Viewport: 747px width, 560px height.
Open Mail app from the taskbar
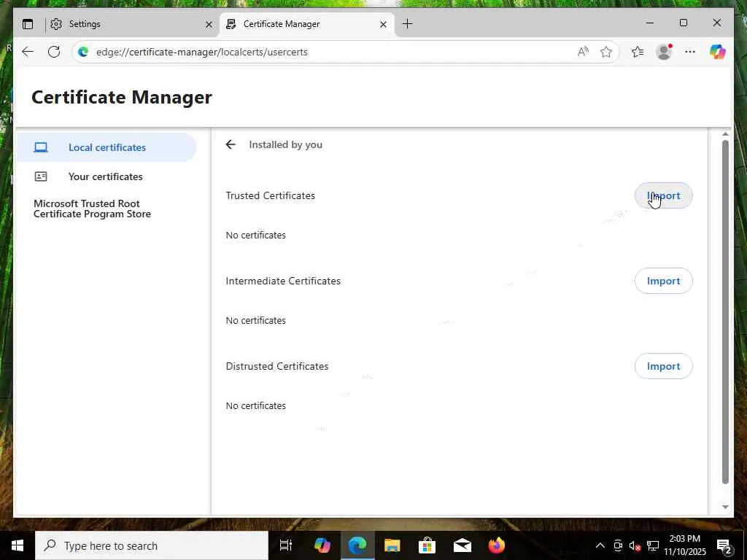click(462, 545)
